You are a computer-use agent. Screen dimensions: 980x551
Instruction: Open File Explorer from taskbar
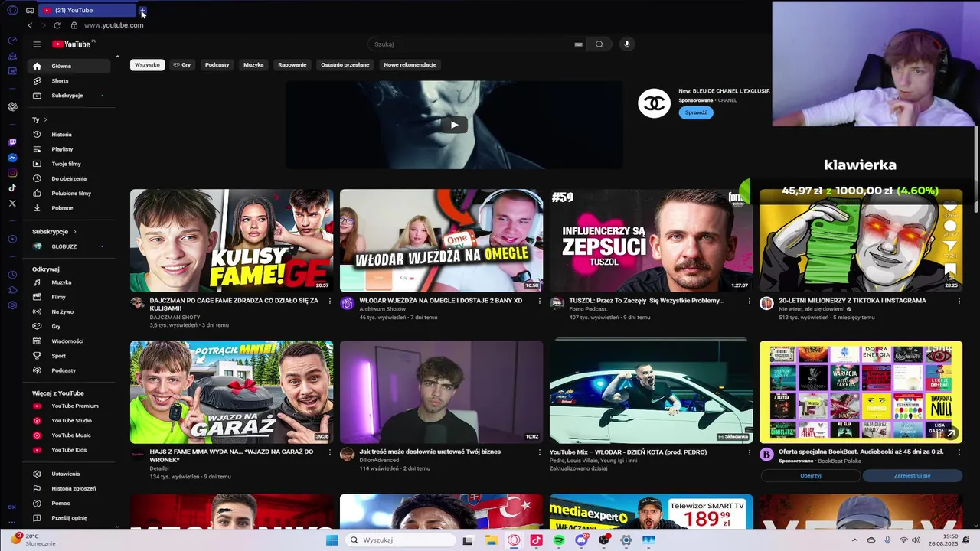click(492, 540)
